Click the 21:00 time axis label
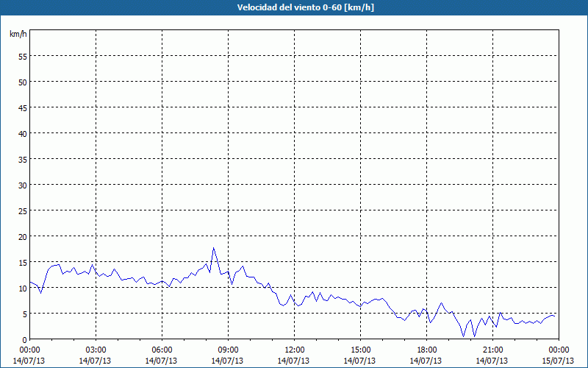The height and width of the screenshot is (368, 588). point(492,350)
